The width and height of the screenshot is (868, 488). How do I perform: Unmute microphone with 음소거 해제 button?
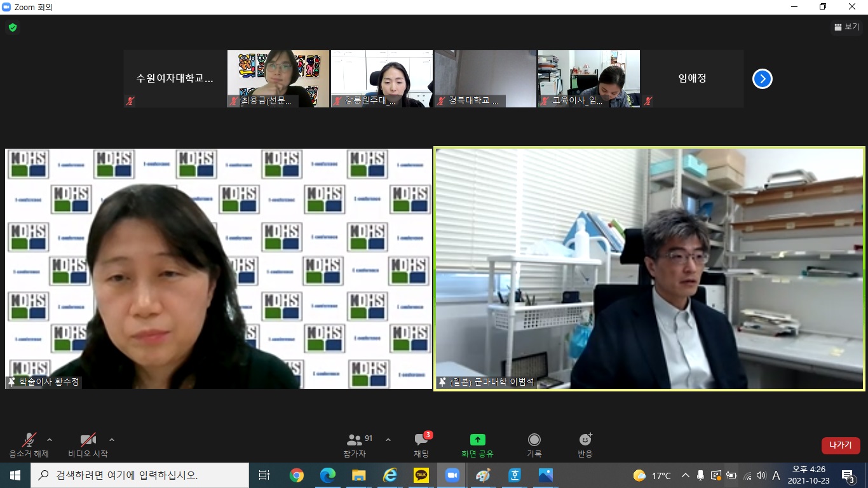tap(29, 445)
